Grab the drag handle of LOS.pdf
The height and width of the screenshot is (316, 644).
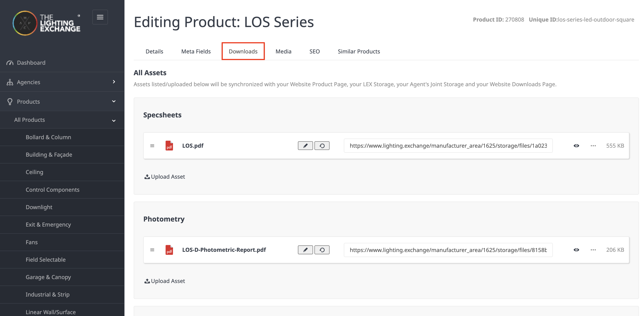(x=152, y=146)
